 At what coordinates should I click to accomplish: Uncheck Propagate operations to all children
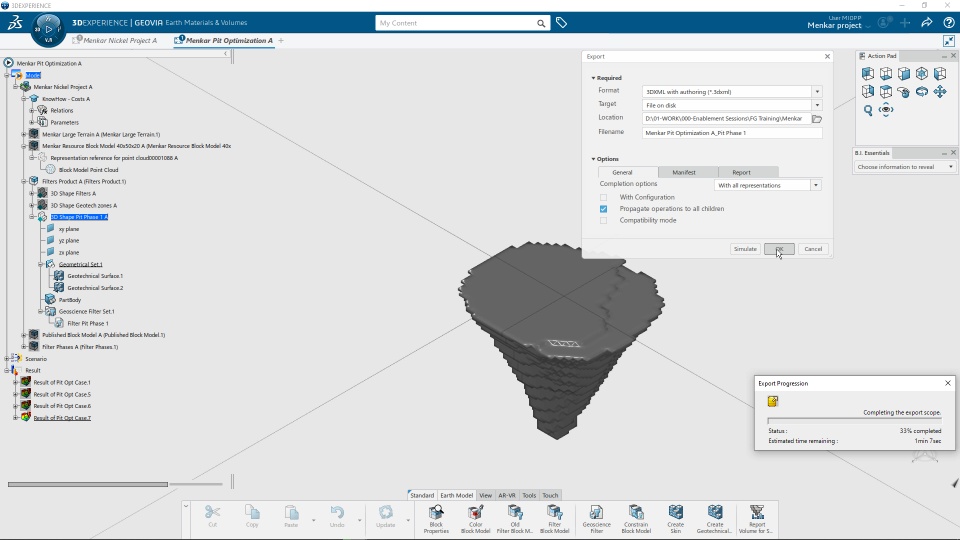coord(604,209)
